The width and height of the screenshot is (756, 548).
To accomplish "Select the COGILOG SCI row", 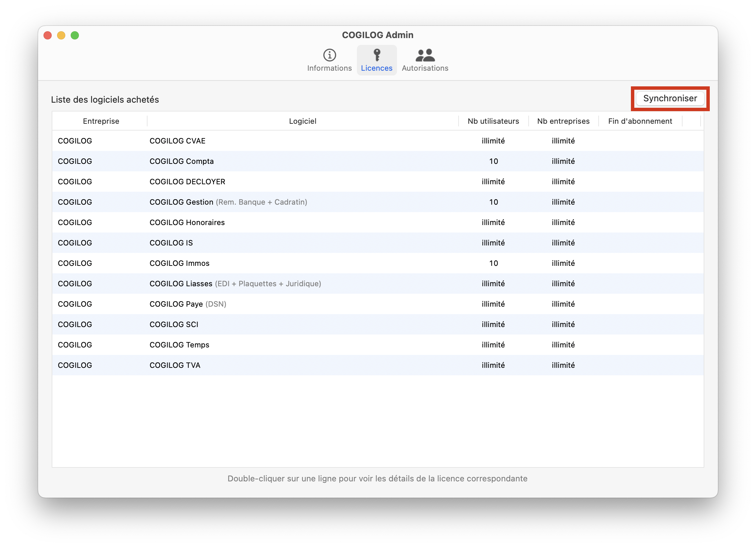I will pyautogui.click(x=378, y=324).
